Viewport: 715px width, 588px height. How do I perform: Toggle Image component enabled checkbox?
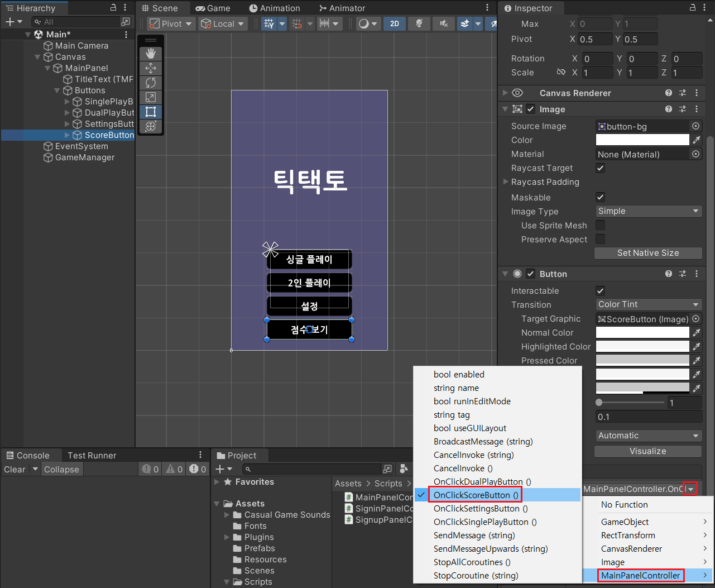pos(531,109)
